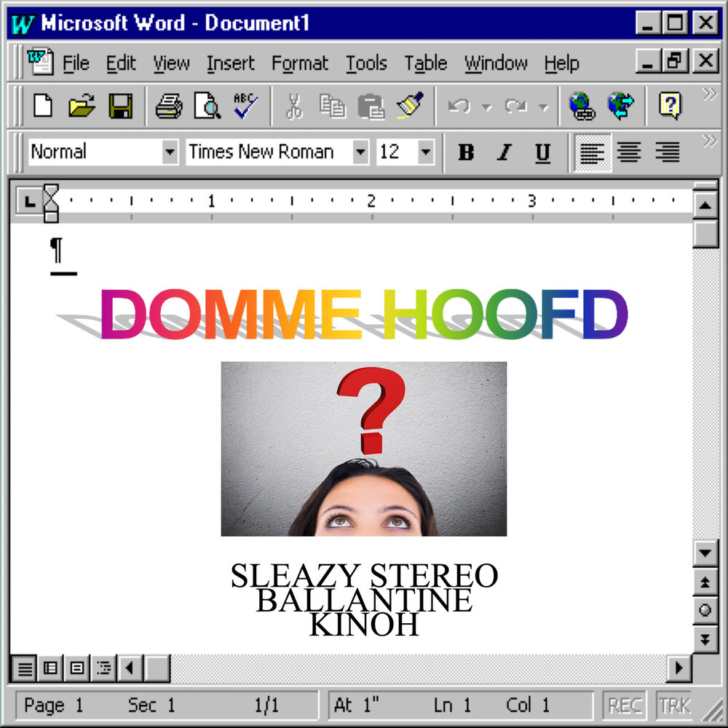Image resolution: width=728 pixels, height=728 pixels.
Task: Open the Format menu
Action: point(300,64)
